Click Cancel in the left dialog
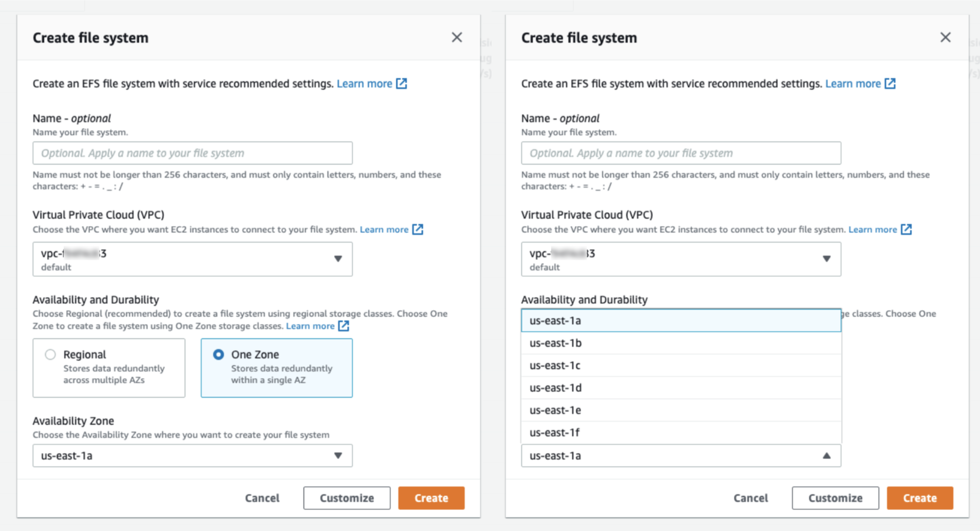 tap(262, 498)
